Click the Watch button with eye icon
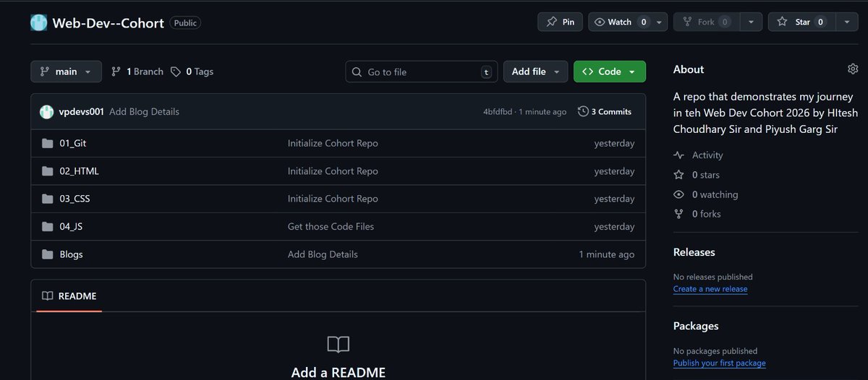This screenshot has width=868, height=380. [620, 22]
